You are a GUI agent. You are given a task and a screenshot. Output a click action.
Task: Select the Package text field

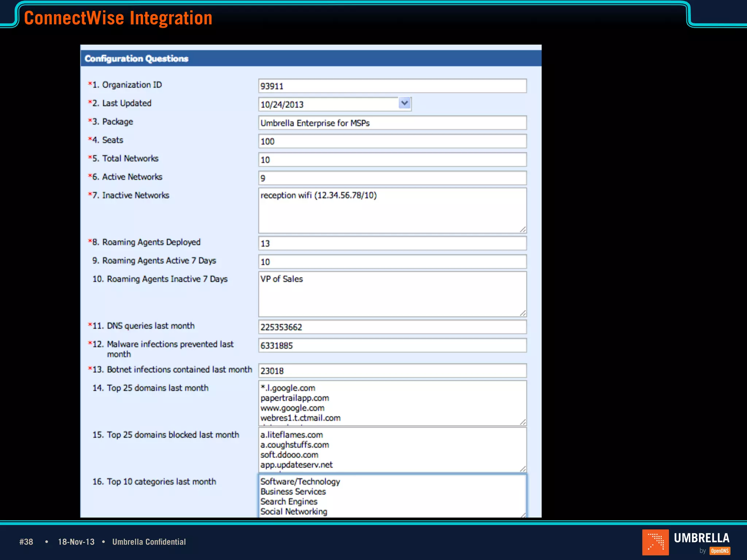[x=392, y=123]
